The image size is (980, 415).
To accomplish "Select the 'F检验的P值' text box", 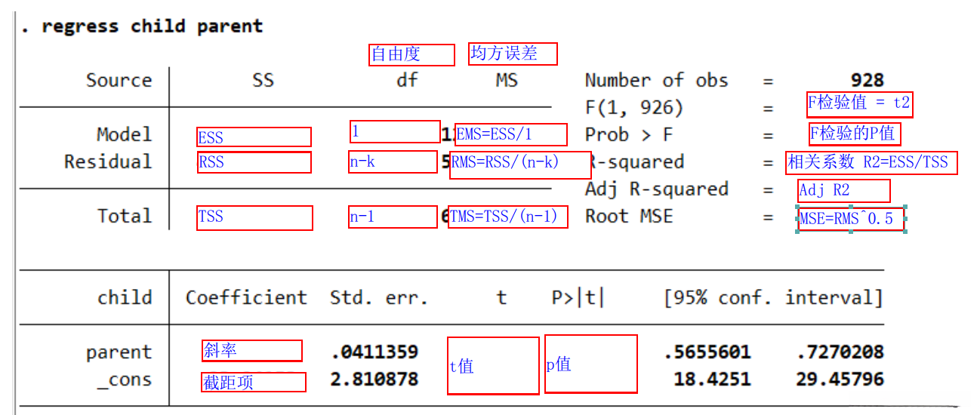I will (855, 134).
